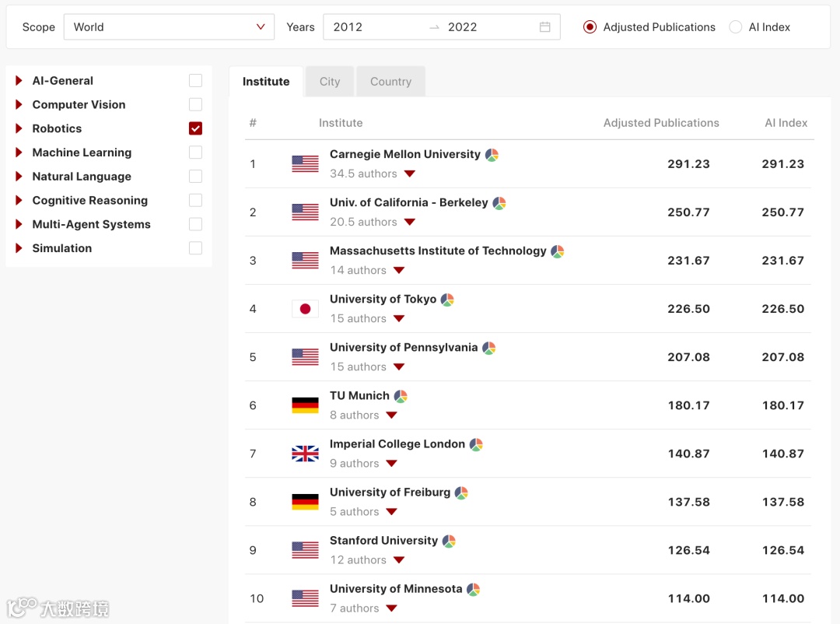This screenshot has height=624, width=840.
Task: Click the US flag beside MIT
Action: [x=306, y=261]
